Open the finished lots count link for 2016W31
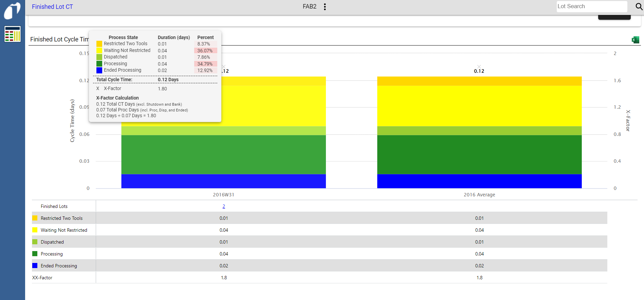 224,206
